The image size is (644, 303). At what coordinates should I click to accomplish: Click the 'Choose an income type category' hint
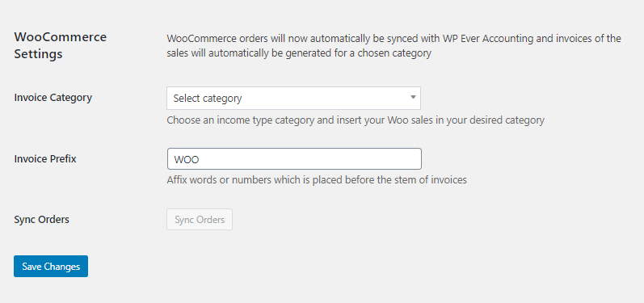coord(356,120)
